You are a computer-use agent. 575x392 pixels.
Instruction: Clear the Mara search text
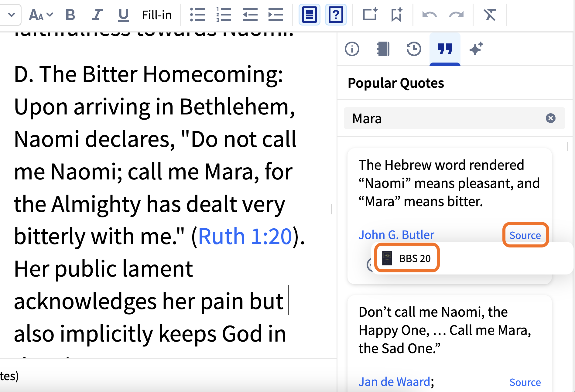(x=550, y=118)
